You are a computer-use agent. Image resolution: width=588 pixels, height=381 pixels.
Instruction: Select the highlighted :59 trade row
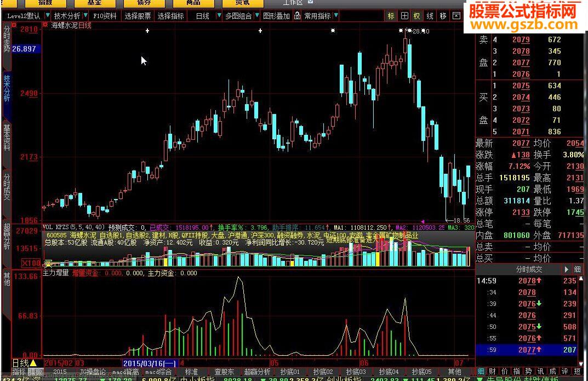(x=527, y=350)
